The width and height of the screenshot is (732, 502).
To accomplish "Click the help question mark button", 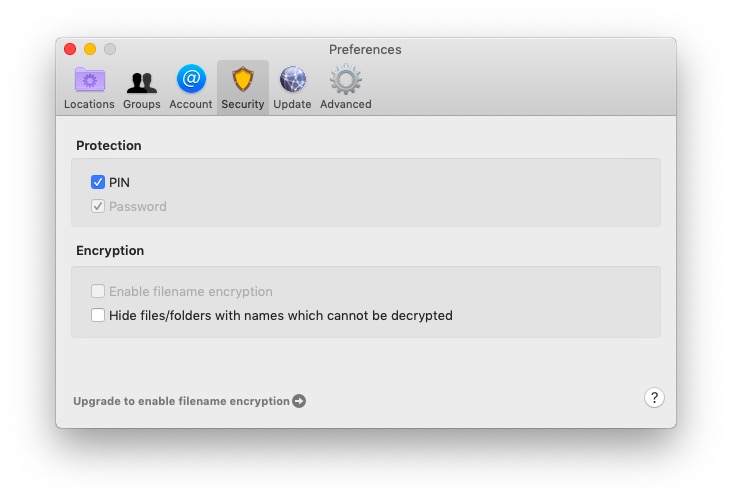I will pos(654,398).
